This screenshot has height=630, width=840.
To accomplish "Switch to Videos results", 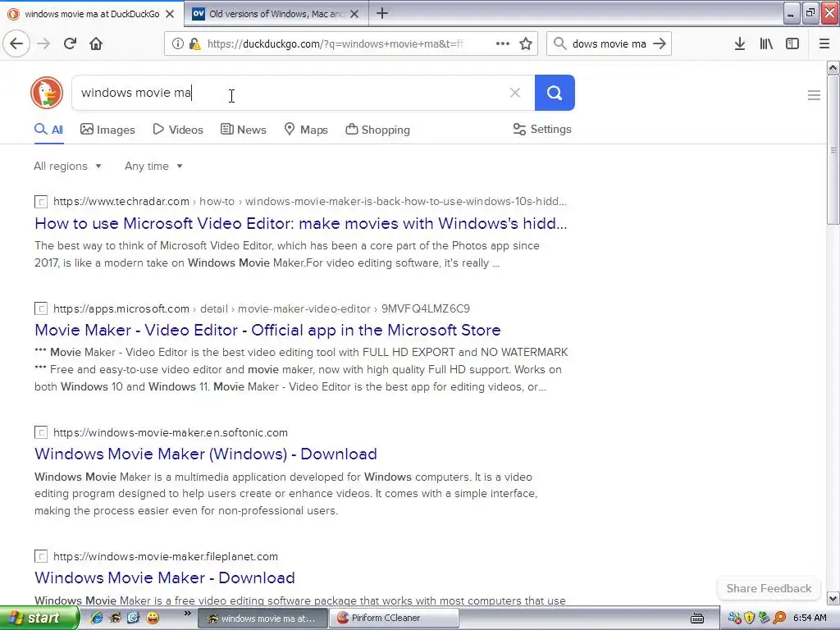I will coord(178,130).
